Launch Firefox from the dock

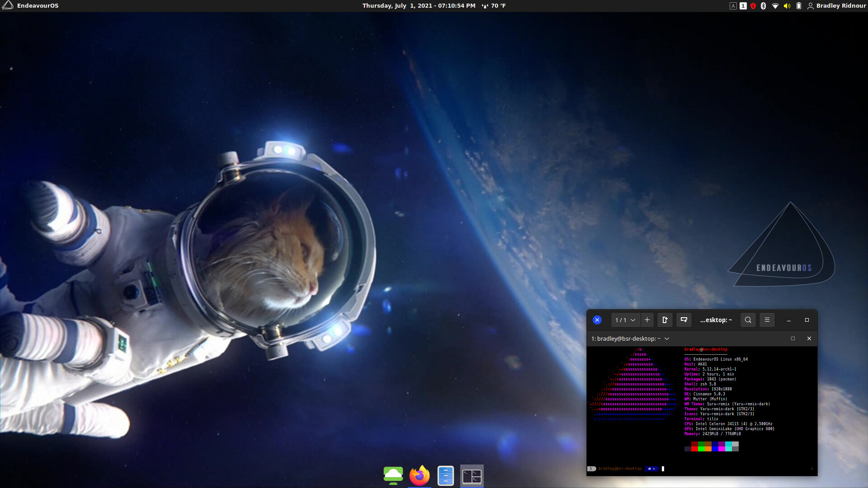[420, 476]
